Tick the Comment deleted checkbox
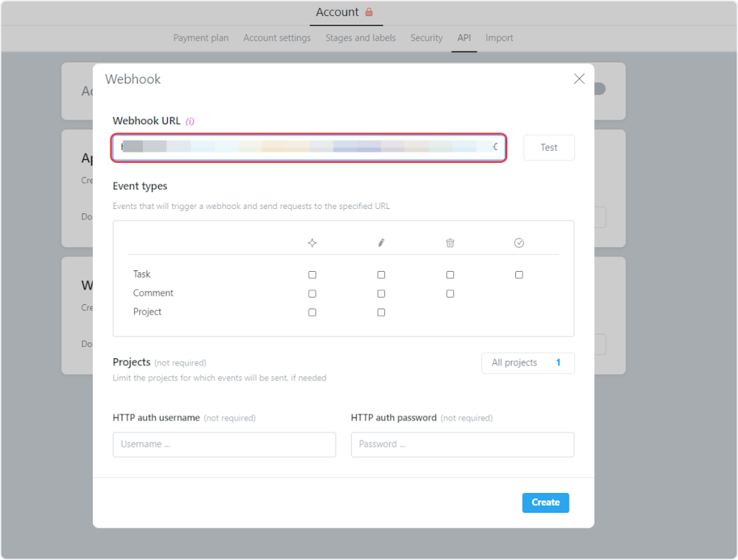Viewport: 738px width, 560px height. tap(450, 293)
